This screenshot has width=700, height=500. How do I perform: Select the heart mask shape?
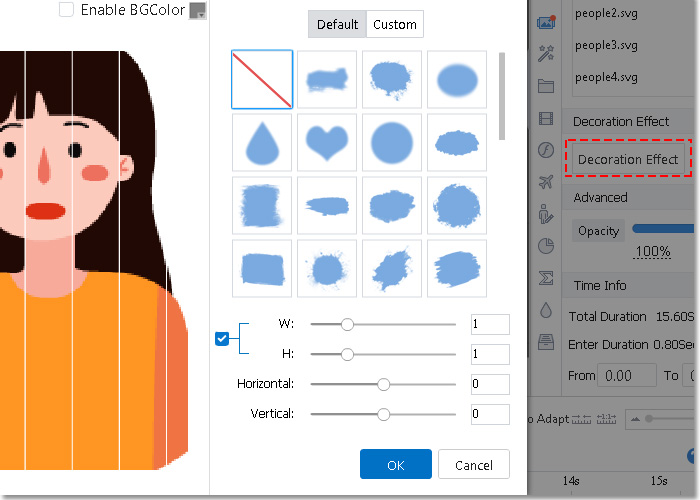click(x=327, y=142)
